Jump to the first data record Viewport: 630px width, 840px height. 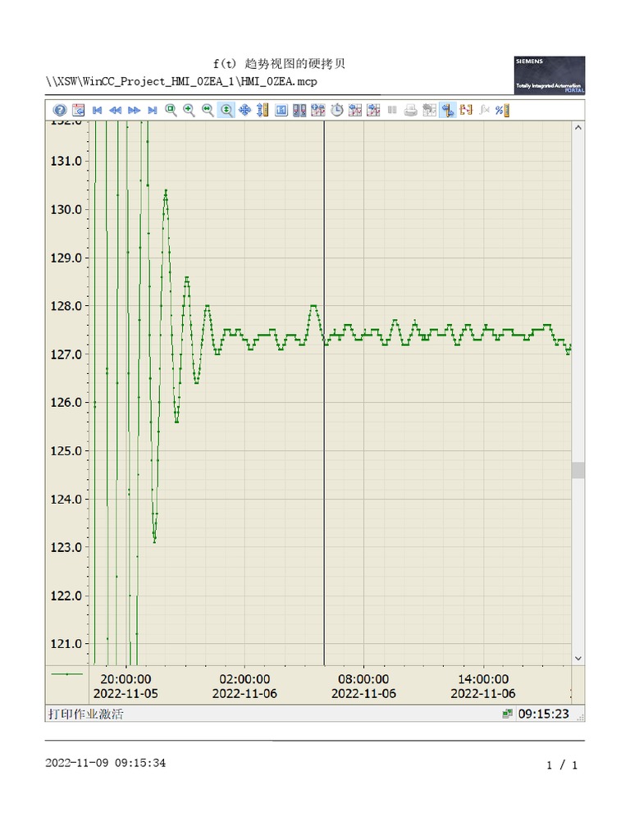(x=97, y=111)
